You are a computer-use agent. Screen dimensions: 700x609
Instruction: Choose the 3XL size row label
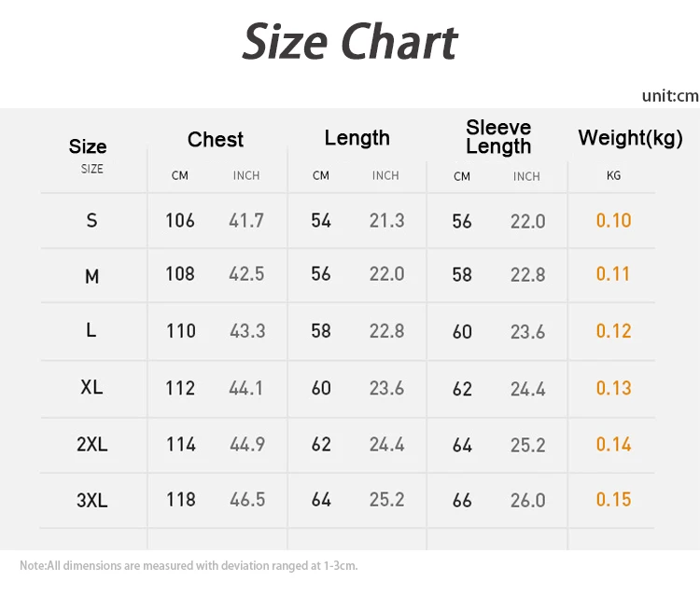tap(91, 500)
